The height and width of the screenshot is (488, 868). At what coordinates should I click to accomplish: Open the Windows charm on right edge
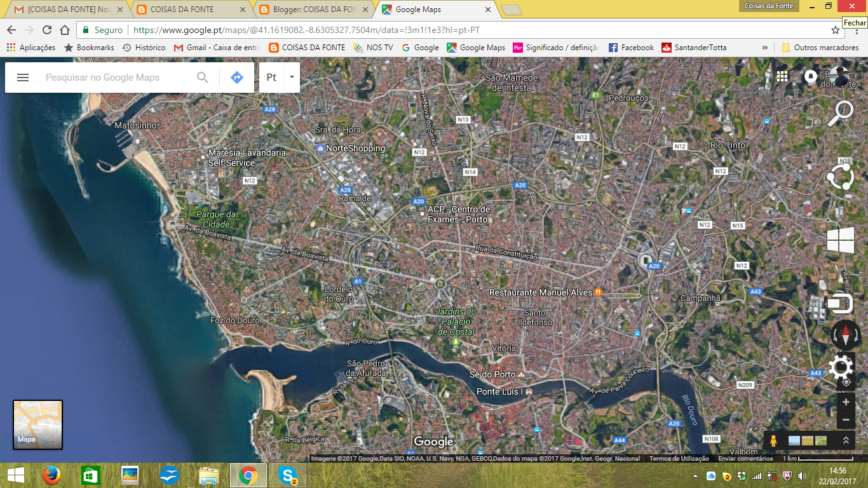click(841, 241)
